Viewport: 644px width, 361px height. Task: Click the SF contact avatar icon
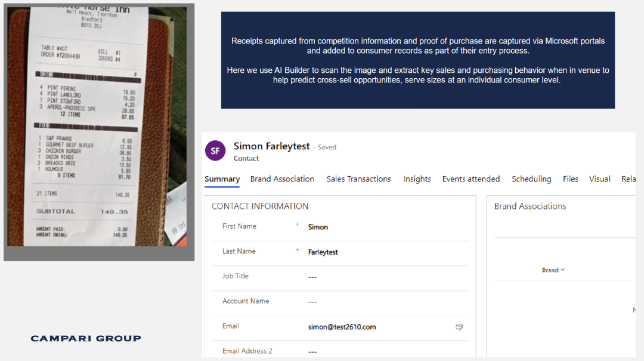[x=215, y=150]
